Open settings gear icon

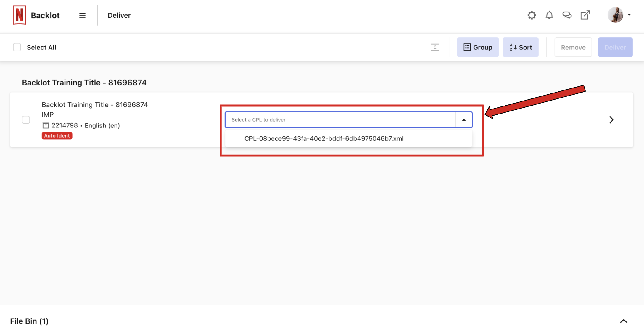532,15
